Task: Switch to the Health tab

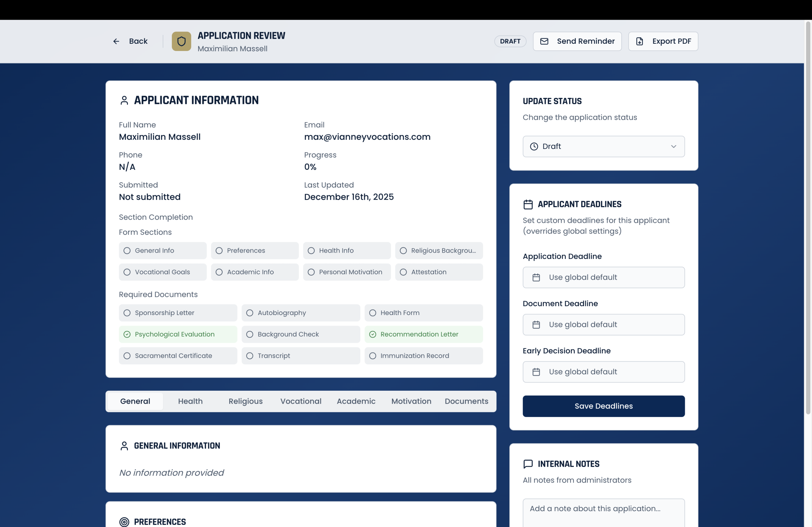Action: 190,401
